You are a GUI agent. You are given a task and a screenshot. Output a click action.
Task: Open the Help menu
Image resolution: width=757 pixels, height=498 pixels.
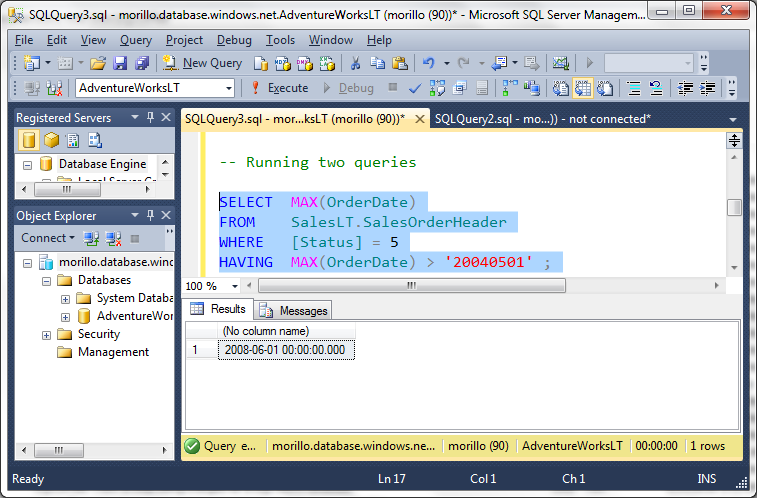(379, 40)
